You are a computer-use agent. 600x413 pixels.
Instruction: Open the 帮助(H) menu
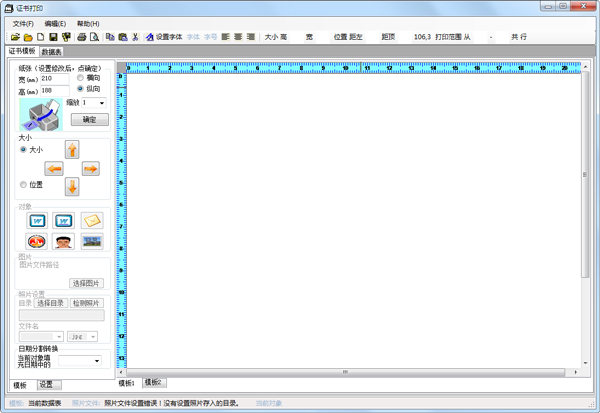pos(88,24)
